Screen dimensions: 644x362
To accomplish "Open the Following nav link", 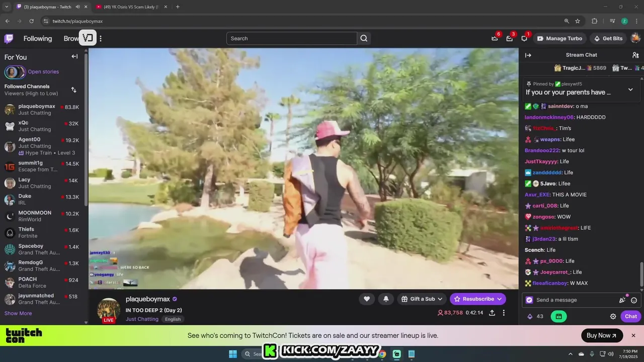I will tap(38, 39).
